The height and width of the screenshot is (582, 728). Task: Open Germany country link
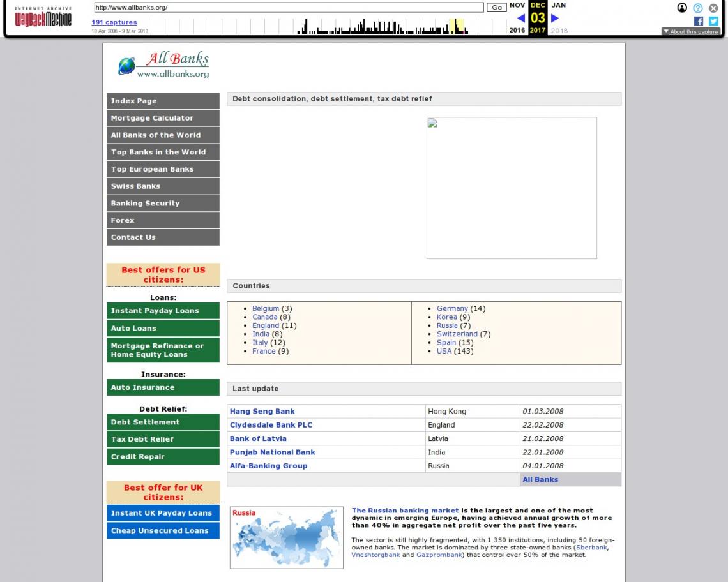[x=452, y=309]
